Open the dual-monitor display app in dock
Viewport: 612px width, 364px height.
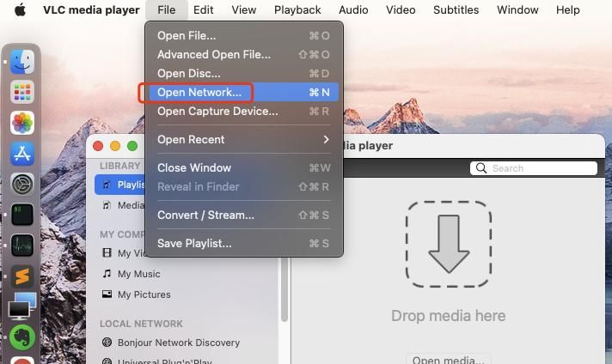[x=22, y=306]
